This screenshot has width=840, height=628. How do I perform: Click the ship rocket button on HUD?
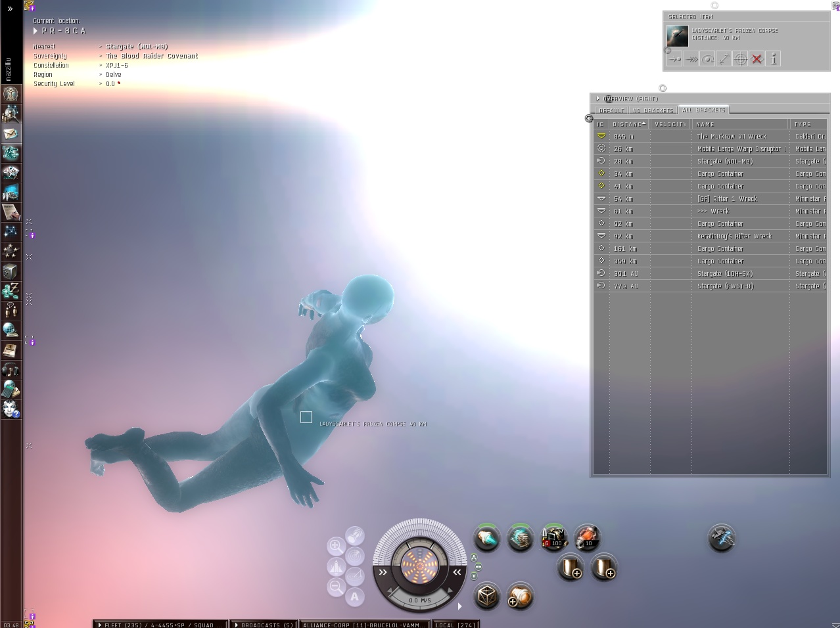336,566
